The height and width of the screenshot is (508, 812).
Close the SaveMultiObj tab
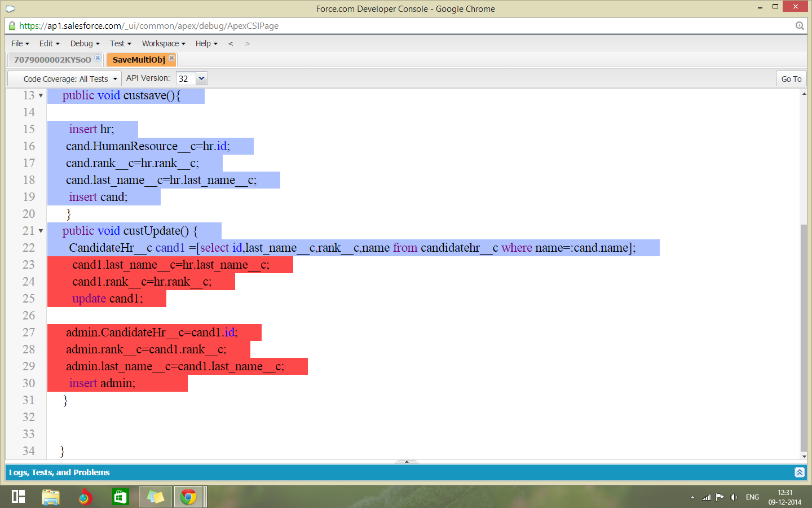point(172,58)
